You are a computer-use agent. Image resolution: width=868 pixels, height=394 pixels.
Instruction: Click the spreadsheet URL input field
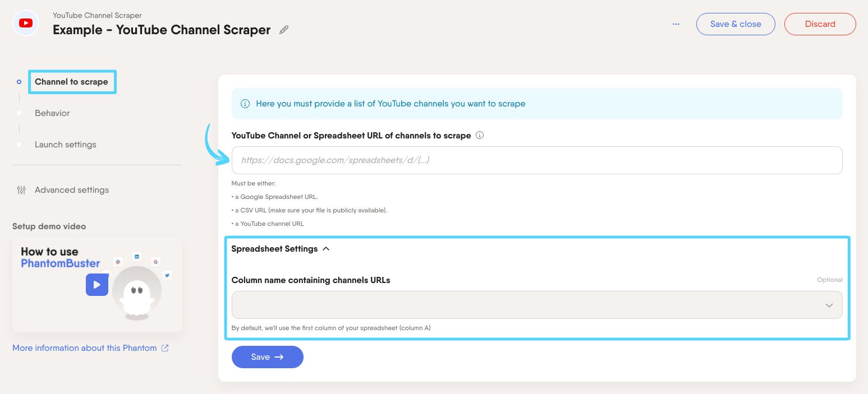click(536, 160)
